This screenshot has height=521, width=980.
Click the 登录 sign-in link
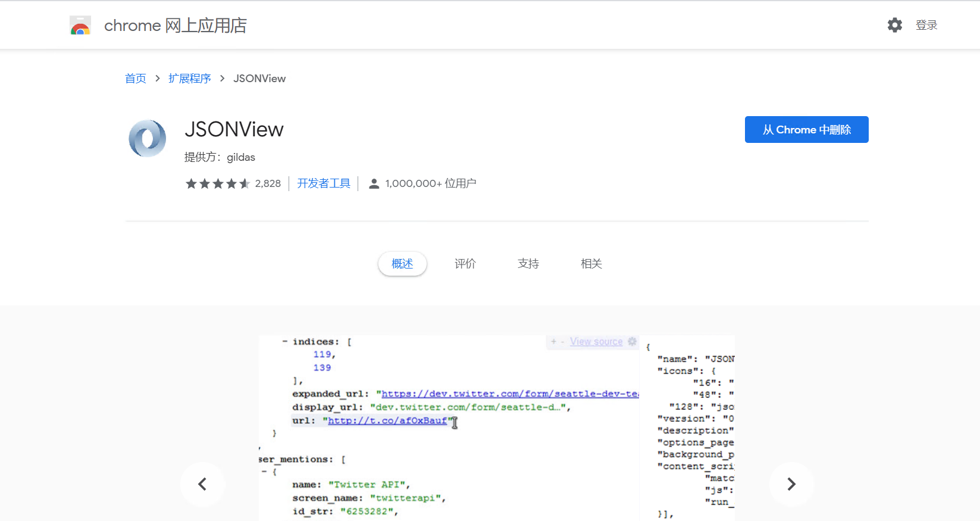tap(926, 25)
